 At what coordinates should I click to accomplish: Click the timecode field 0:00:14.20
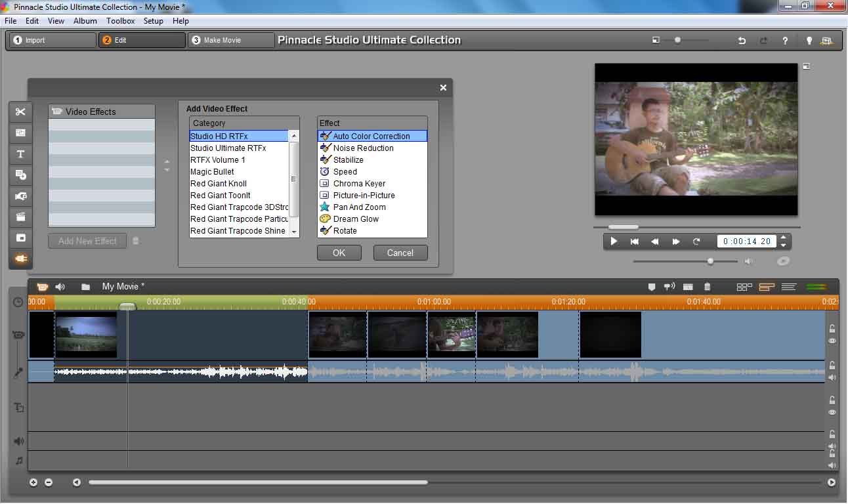[747, 241]
